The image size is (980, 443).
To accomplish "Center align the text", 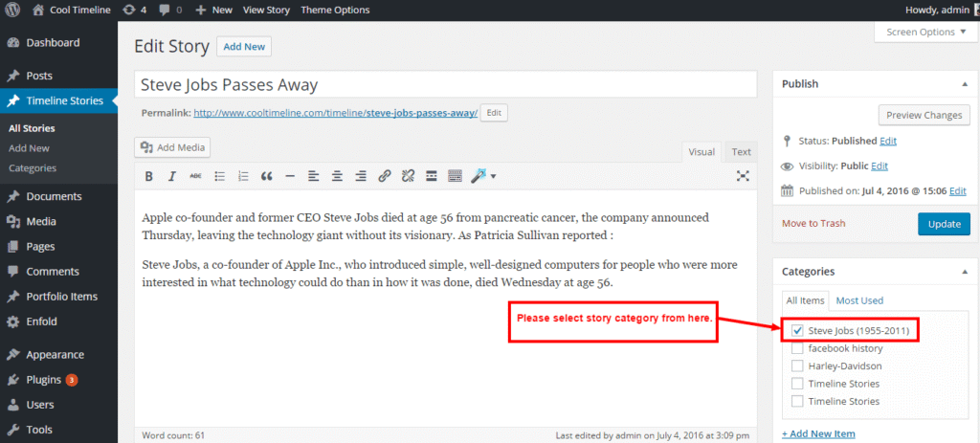I will [337, 176].
